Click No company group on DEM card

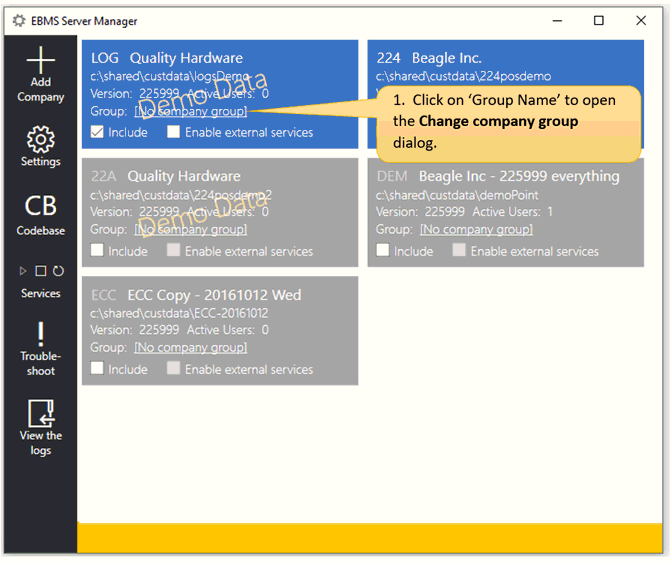(x=476, y=230)
